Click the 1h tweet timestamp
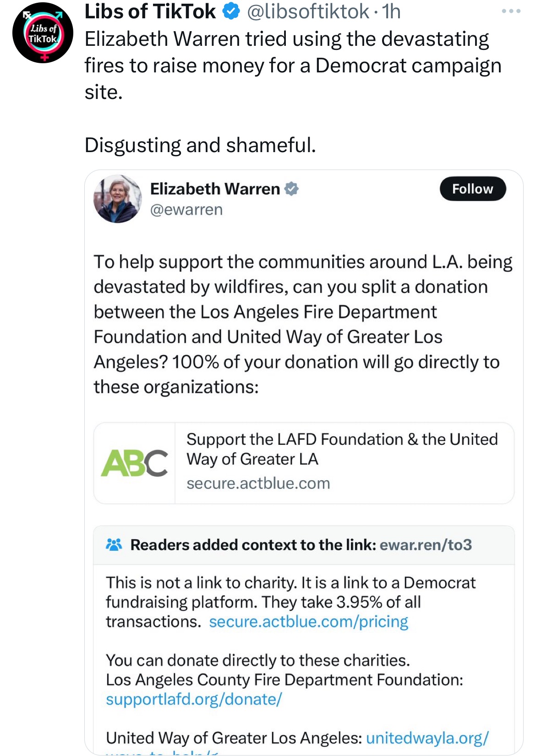Viewport: 536px width, 756px height. (x=392, y=11)
